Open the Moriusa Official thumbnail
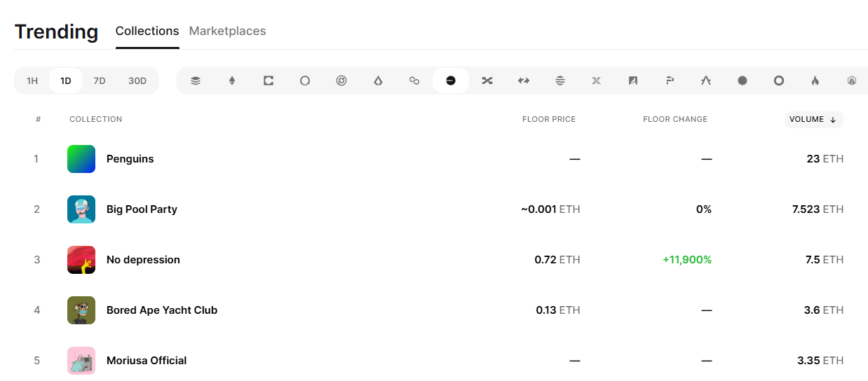The width and height of the screenshot is (868, 381). click(81, 361)
